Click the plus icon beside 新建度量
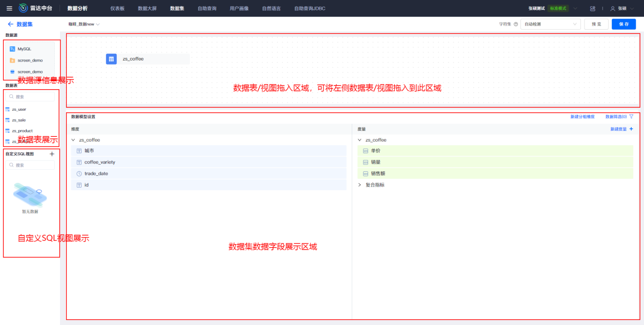Viewport: 644px width, 325px height. pyautogui.click(x=631, y=129)
